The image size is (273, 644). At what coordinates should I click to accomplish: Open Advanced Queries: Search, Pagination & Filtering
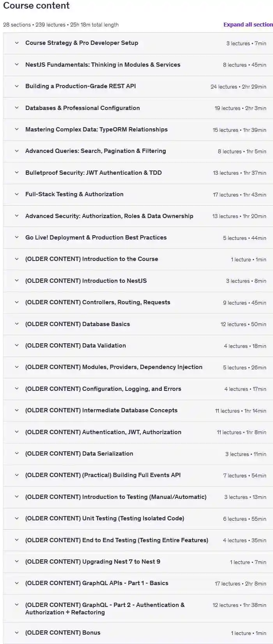(x=96, y=151)
